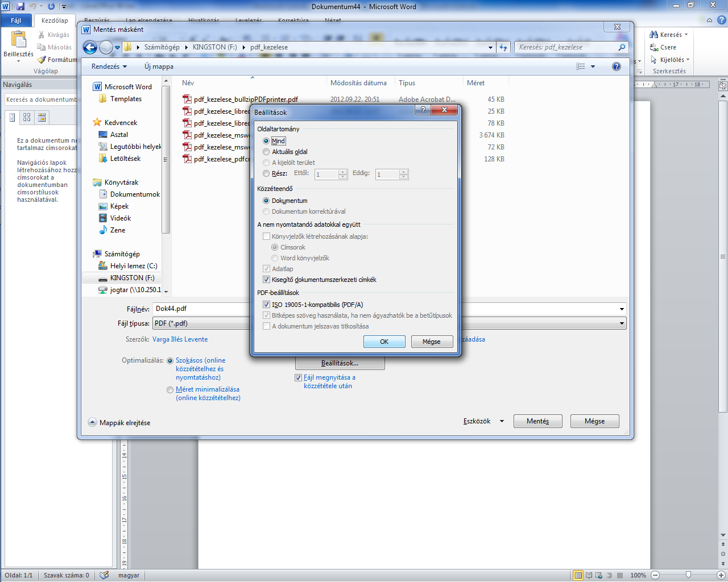This screenshot has height=582, width=728.
Task: Click the Word ribbon help icon
Action: [721, 20]
